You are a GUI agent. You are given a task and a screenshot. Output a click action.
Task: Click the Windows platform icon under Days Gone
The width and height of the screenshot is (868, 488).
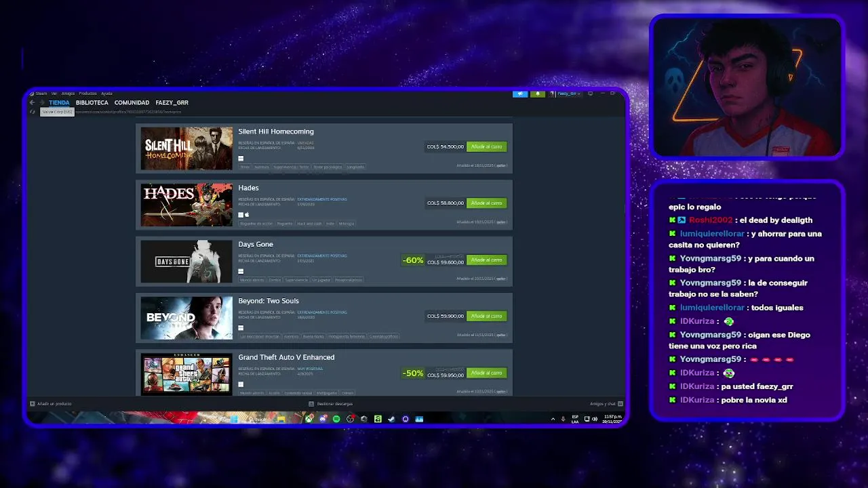pos(241,271)
